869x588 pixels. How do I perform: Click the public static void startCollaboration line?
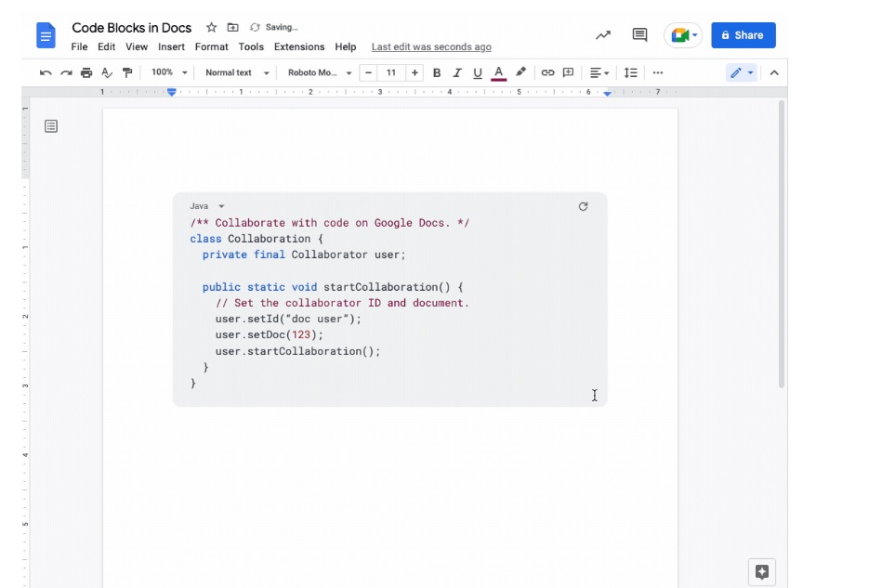coord(333,287)
